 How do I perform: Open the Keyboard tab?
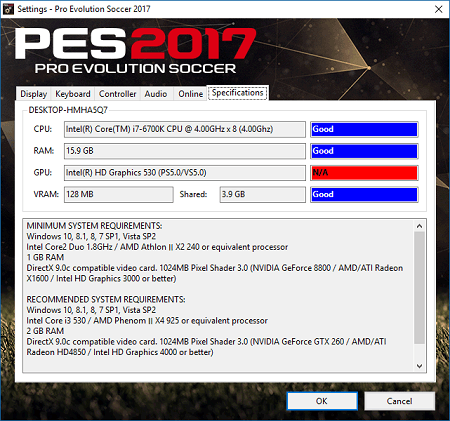tap(73, 94)
